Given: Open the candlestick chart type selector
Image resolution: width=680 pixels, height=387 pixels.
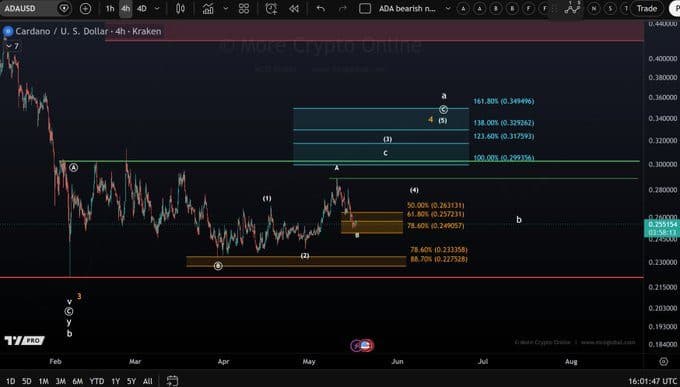Looking at the screenshot, I should tap(180, 9).
